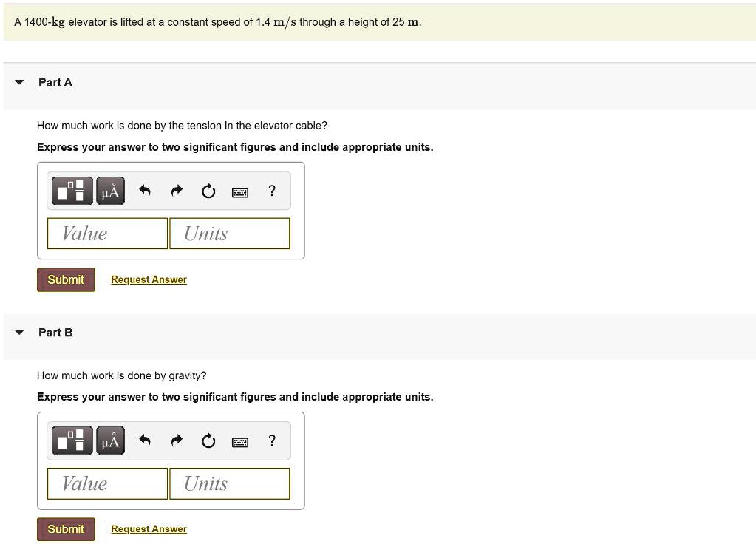Submit the Part A answer
This screenshot has height=544, width=756.
(x=66, y=279)
